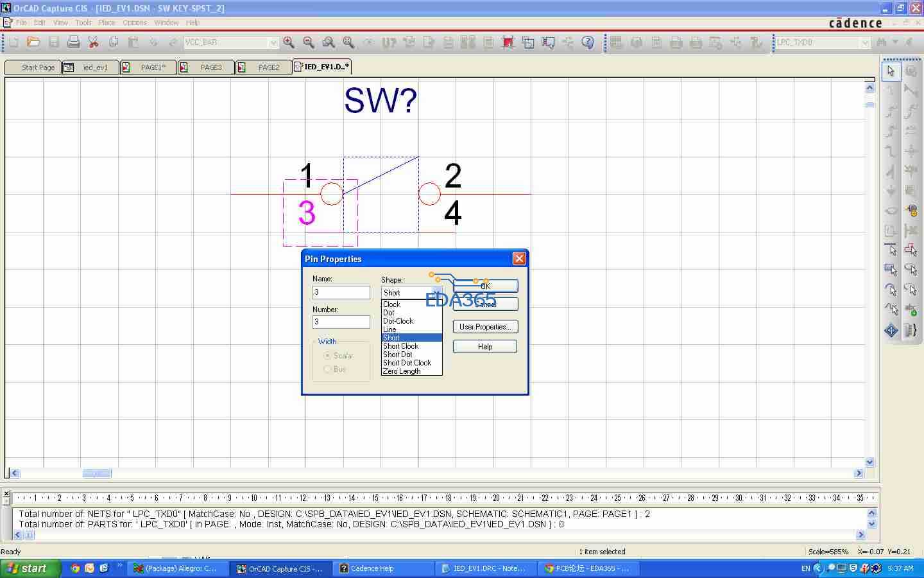This screenshot has height=578, width=924.
Task: Close the Pin Properties dialog
Action: pyautogui.click(x=519, y=258)
